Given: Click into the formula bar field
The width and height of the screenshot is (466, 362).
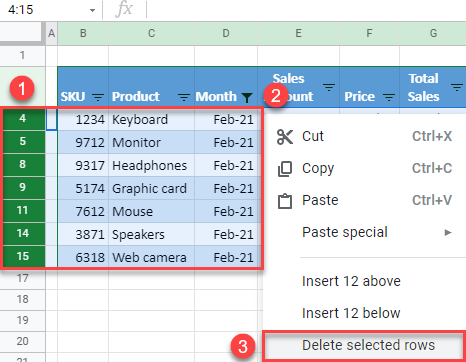Looking at the screenshot, I should [306, 10].
